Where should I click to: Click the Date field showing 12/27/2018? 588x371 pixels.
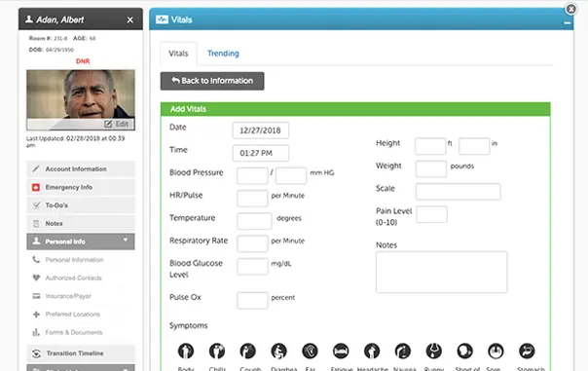(261, 130)
